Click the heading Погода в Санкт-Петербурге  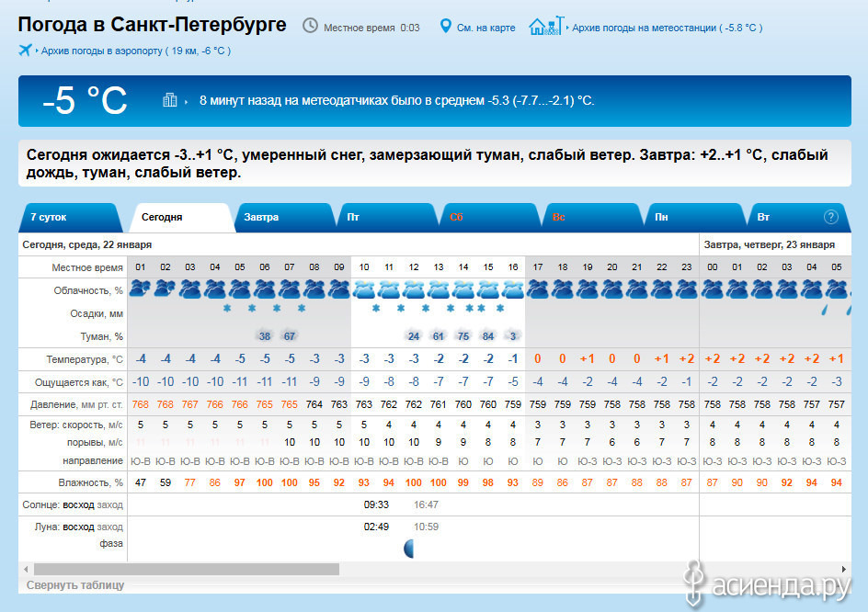pos(153,25)
